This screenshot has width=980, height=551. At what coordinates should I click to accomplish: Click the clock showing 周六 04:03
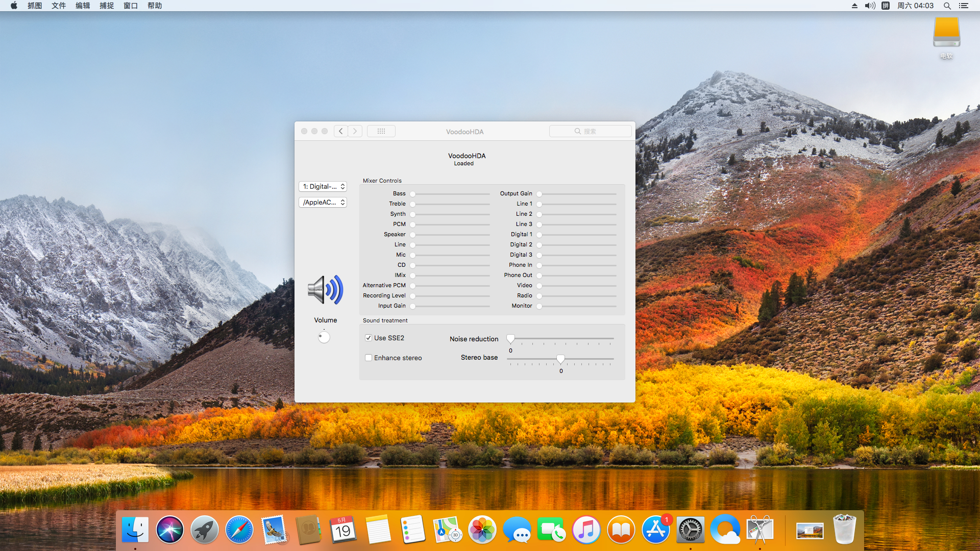[915, 6]
